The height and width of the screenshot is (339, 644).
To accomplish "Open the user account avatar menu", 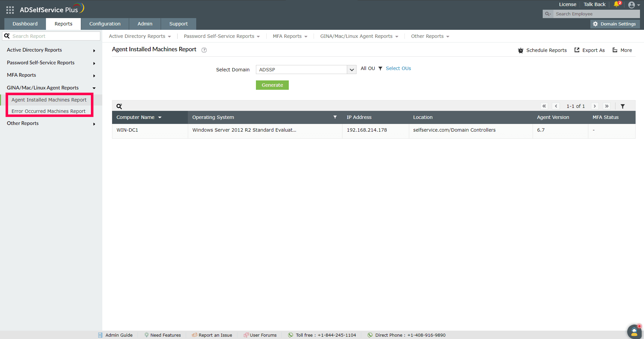I will [634, 5].
